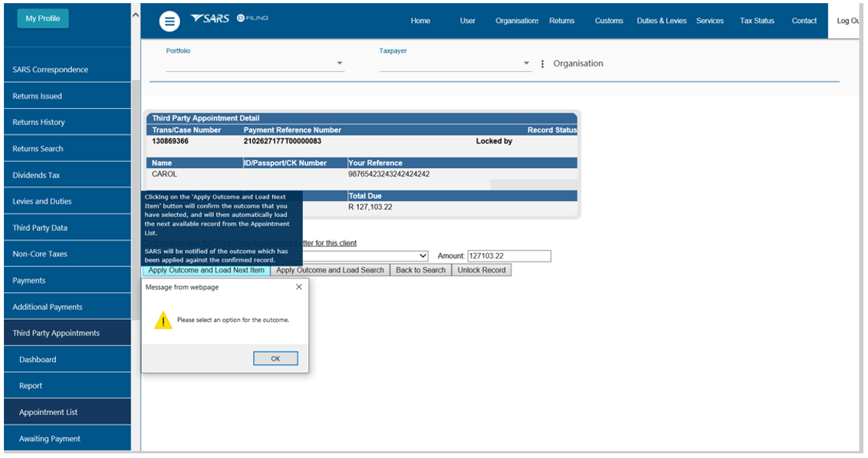The height and width of the screenshot is (458, 868).
Task: Click OK in the message dialog
Action: (275, 359)
